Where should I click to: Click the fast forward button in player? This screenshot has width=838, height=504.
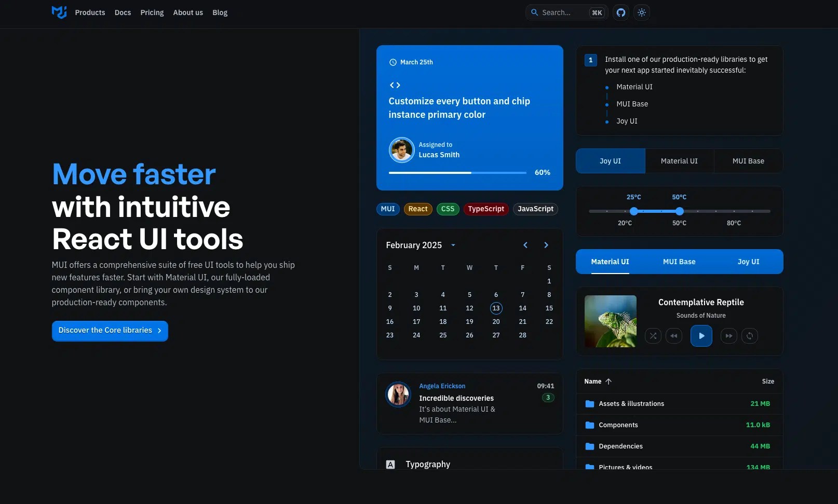(729, 336)
